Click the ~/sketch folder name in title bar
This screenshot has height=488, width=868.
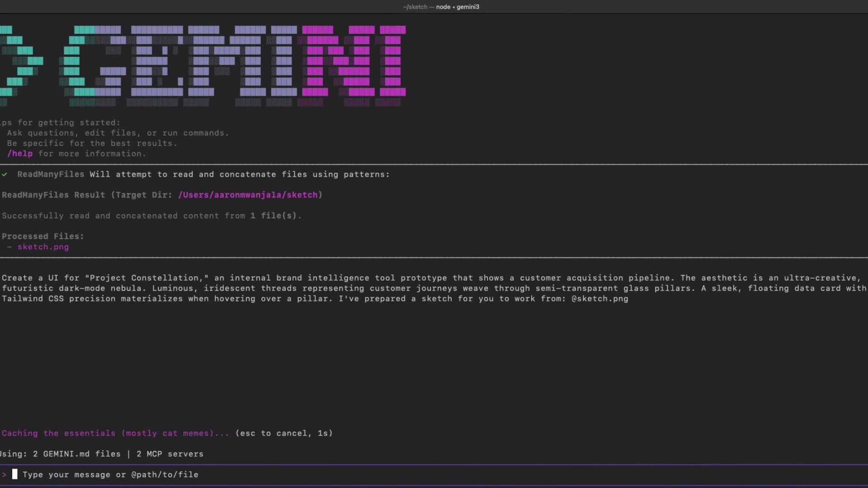pyautogui.click(x=415, y=7)
